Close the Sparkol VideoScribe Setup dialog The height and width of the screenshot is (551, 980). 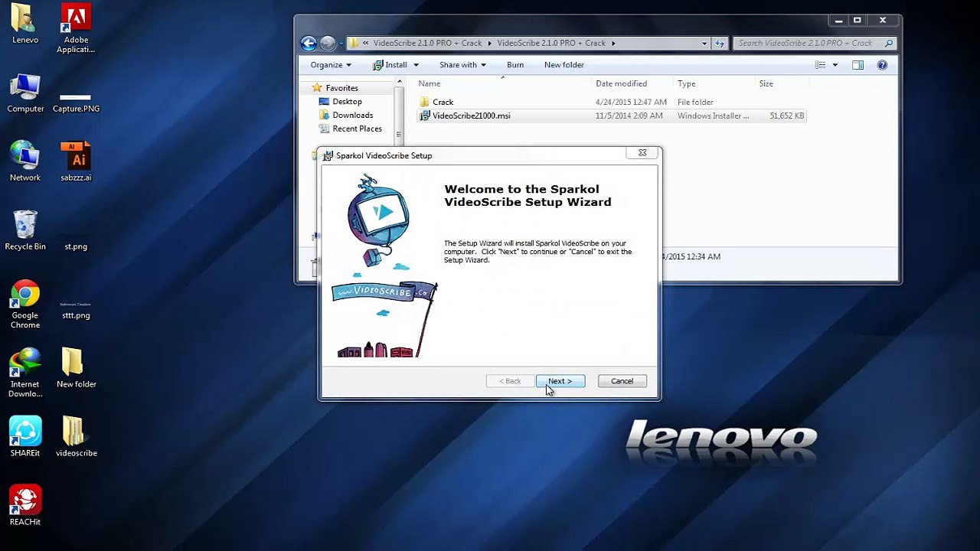click(x=642, y=153)
